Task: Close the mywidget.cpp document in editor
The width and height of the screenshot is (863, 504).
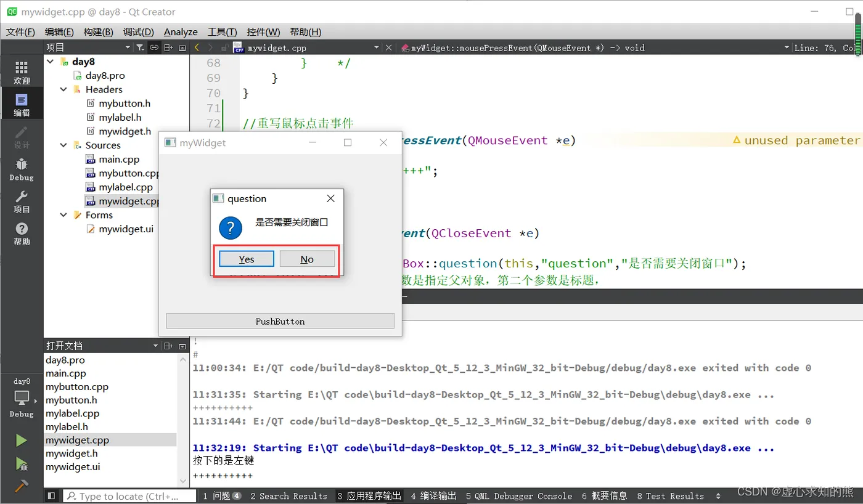Action: [388, 47]
